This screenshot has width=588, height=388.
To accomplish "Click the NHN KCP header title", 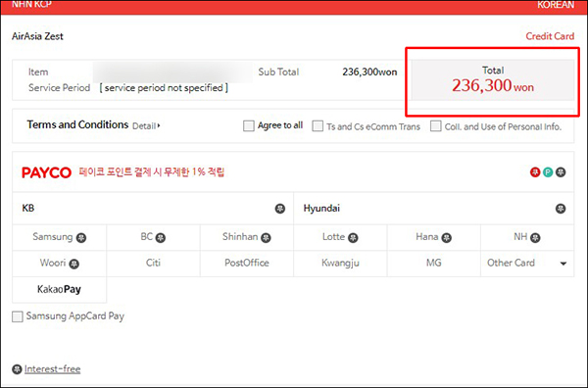I will 31,5.
